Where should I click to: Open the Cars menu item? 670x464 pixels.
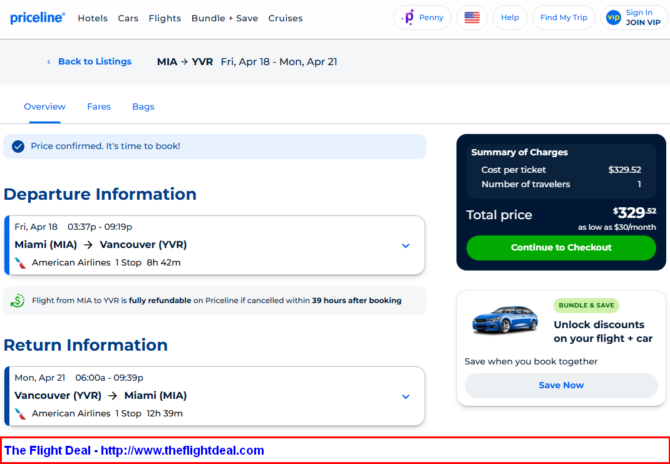(x=128, y=18)
